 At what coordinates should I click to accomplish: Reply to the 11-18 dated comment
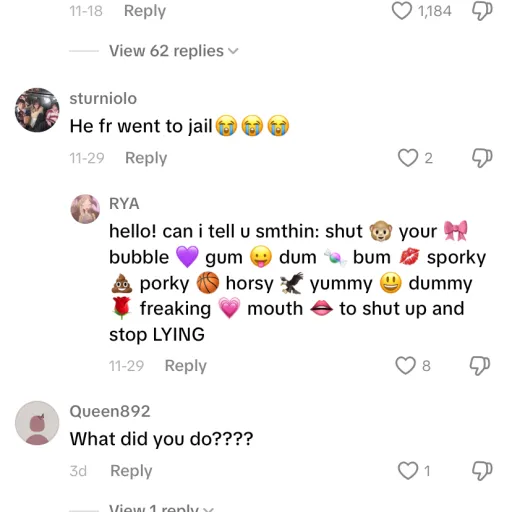145,11
